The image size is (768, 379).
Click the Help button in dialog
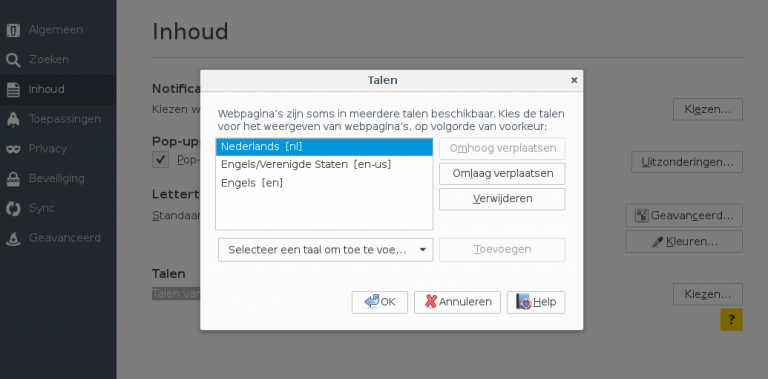[536, 302]
